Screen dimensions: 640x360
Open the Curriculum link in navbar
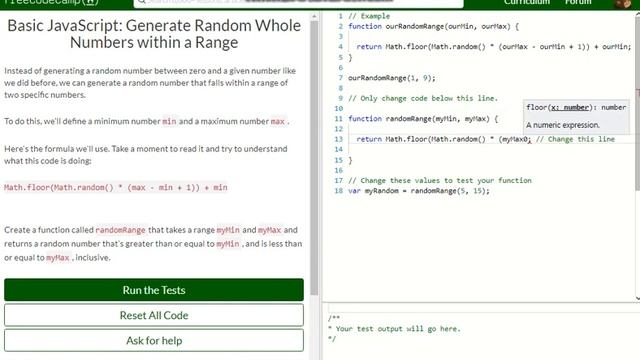527,2
